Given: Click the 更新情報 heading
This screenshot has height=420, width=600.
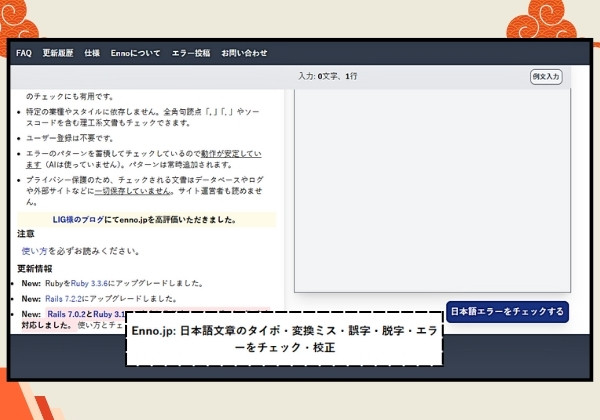Looking at the screenshot, I should coord(35,269).
